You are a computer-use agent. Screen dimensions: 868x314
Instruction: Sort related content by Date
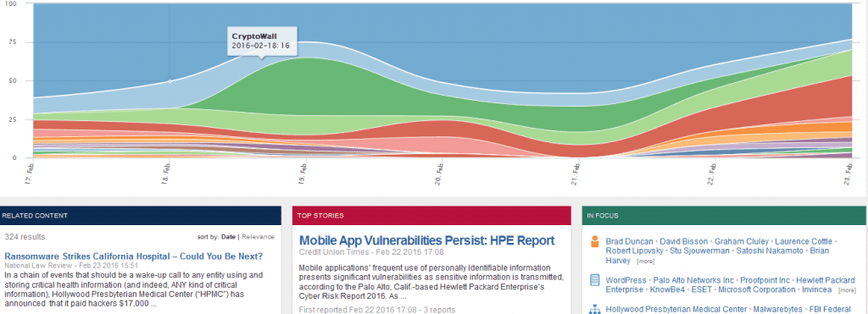point(228,237)
